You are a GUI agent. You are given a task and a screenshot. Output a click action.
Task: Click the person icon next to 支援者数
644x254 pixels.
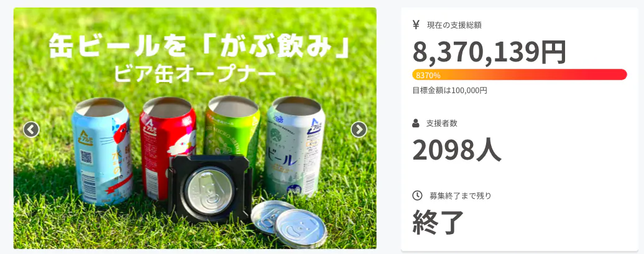point(416,123)
